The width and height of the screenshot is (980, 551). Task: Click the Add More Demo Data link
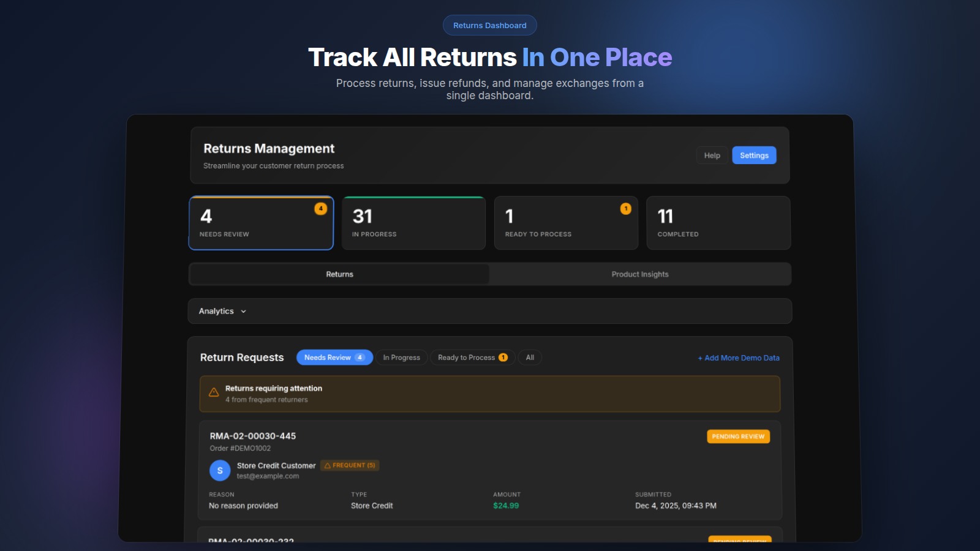coord(739,358)
